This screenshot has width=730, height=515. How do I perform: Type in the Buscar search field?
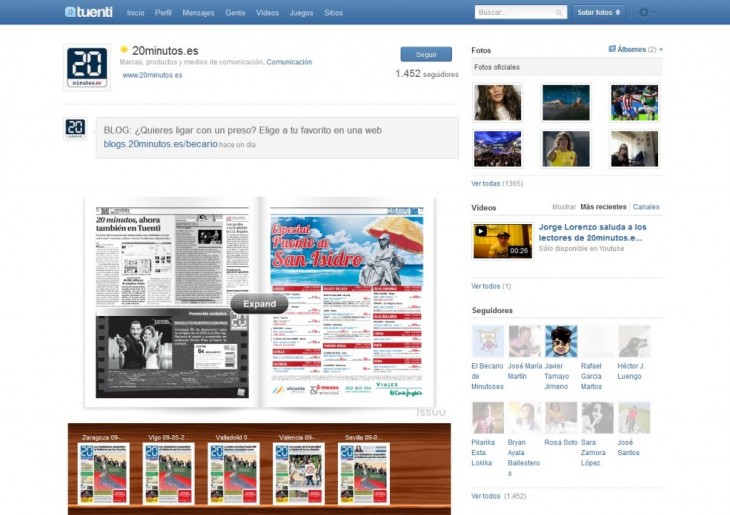[x=514, y=13]
